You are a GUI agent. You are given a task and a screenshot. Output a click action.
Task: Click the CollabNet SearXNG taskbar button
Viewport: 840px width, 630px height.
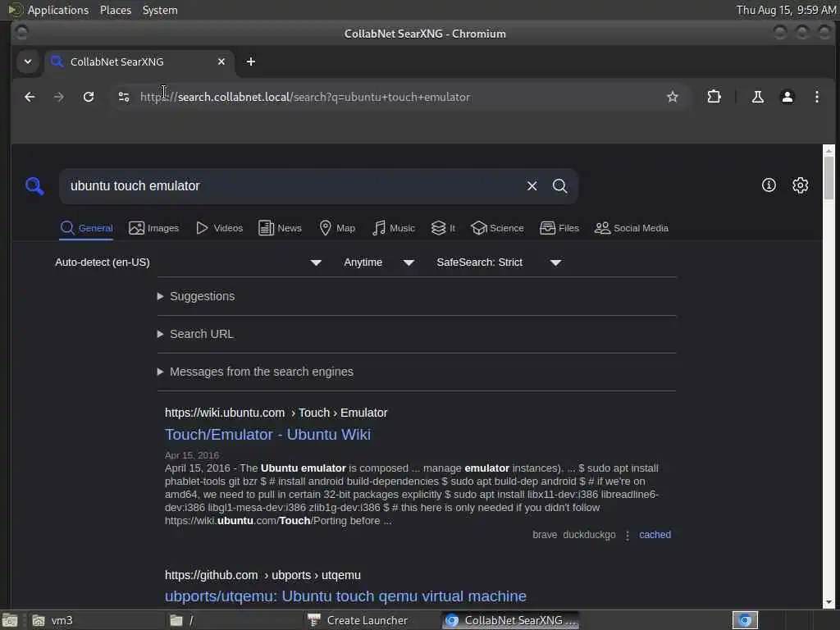(510, 620)
